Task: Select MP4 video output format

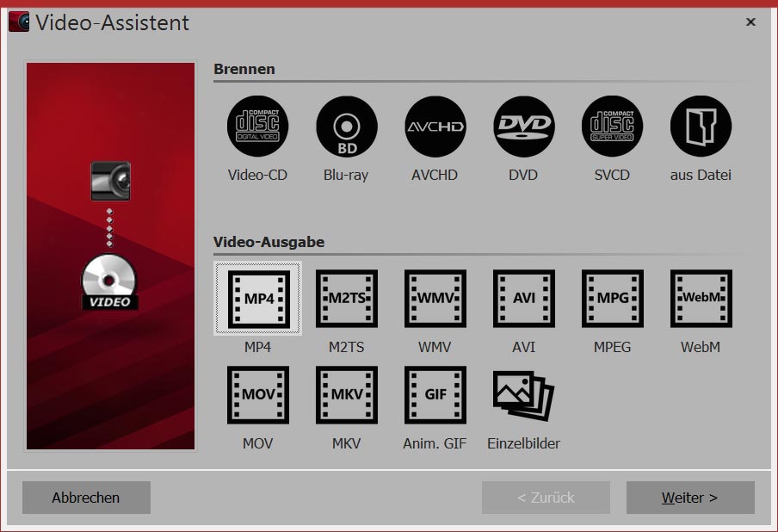Action: click(x=257, y=300)
